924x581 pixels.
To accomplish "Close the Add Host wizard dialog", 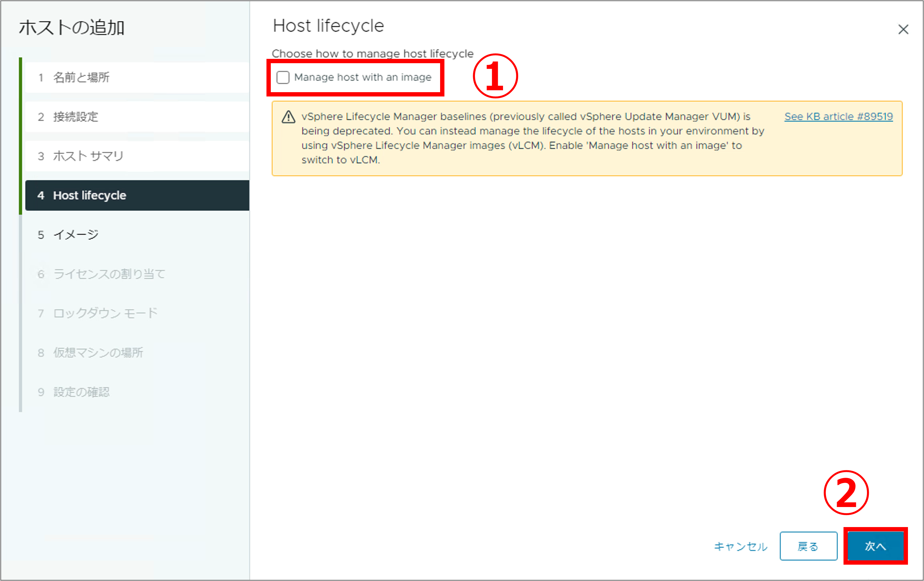I will pos(903,30).
